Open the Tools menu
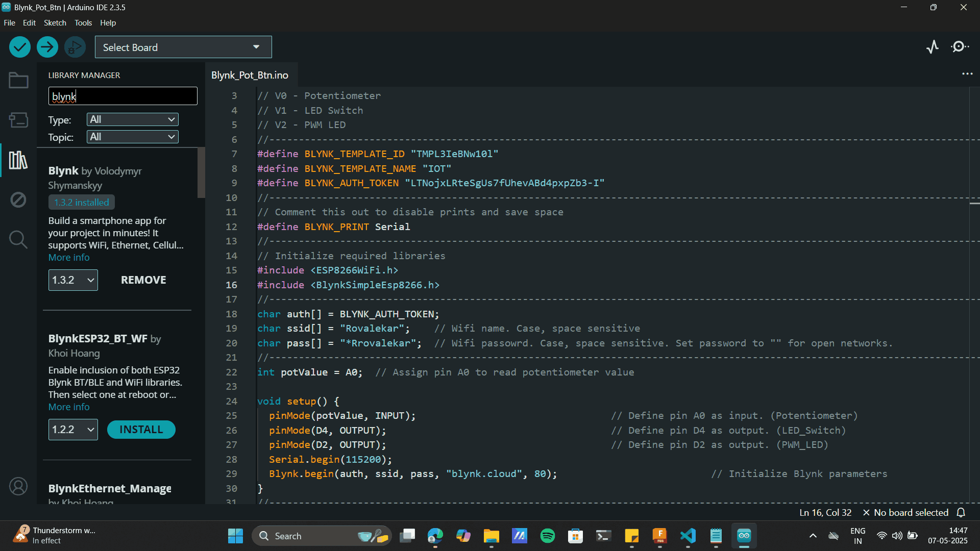The height and width of the screenshot is (551, 980). coord(83,23)
